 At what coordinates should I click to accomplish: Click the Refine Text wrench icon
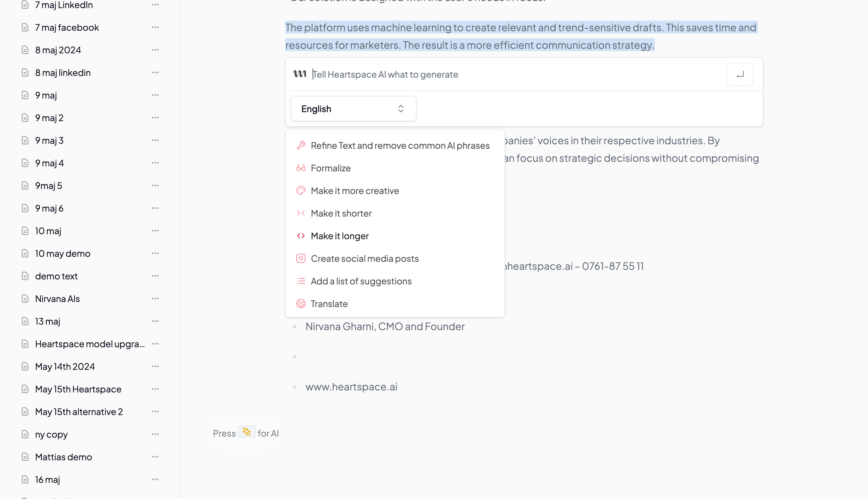301,145
